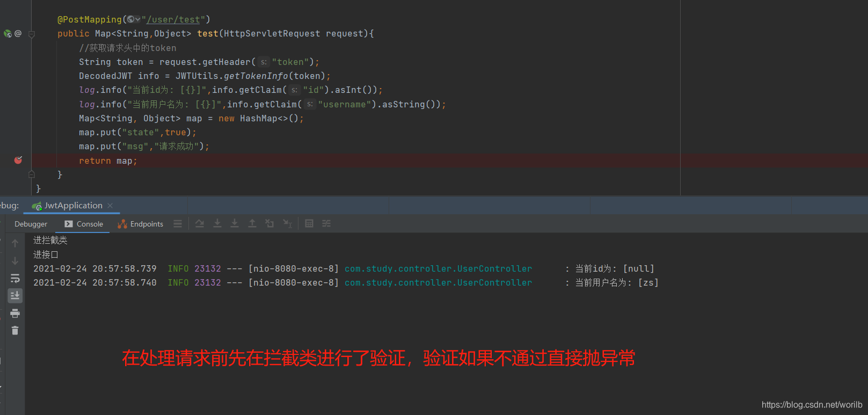Click the DecodedJWT type name
The width and height of the screenshot is (868, 415).
[105, 76]
